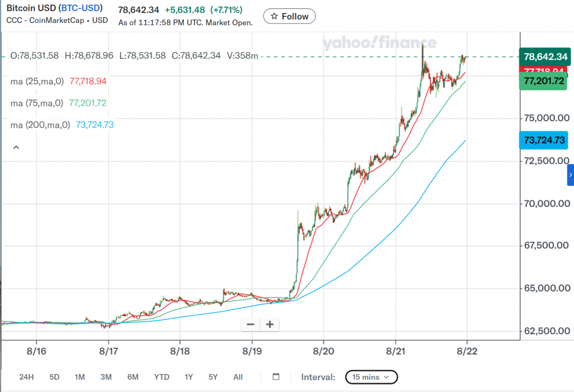Screen dimensions: 574x392
Task: Zoom out chart with minus button
Action: [x=251, y=325]
